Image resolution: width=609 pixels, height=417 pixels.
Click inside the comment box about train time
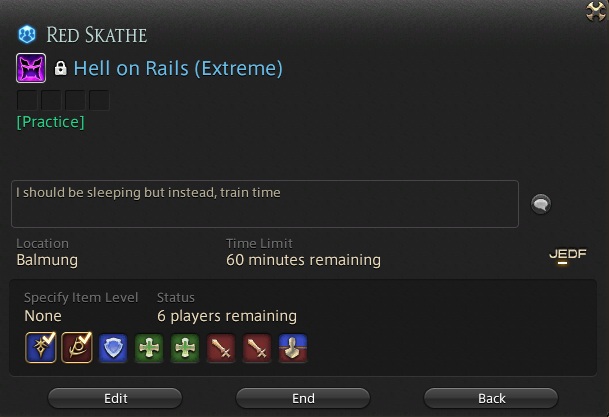point(265,204)
